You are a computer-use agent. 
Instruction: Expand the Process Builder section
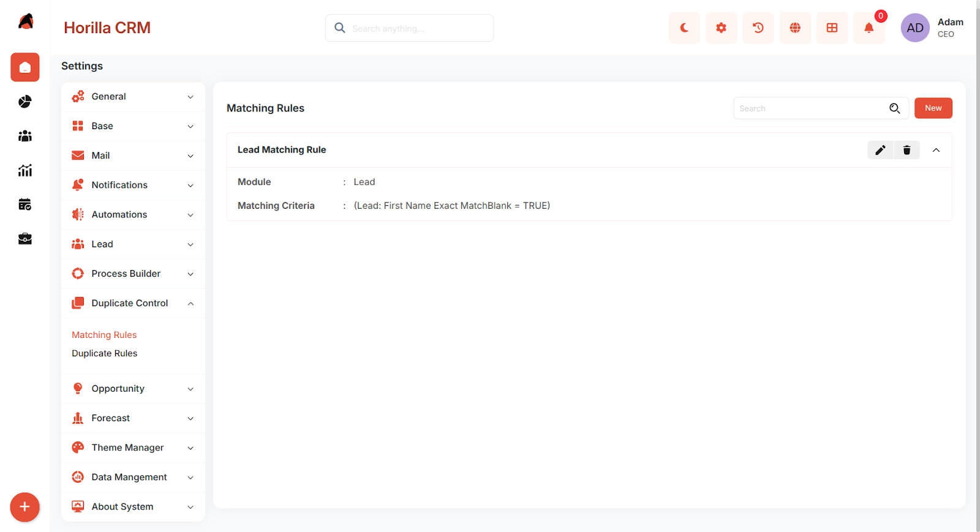133,274
